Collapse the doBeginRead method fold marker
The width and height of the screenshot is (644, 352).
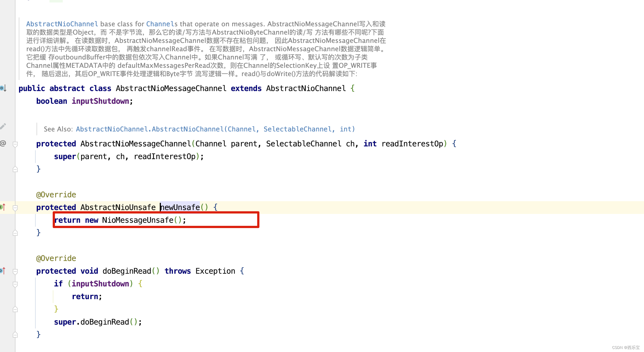[15, 271]
